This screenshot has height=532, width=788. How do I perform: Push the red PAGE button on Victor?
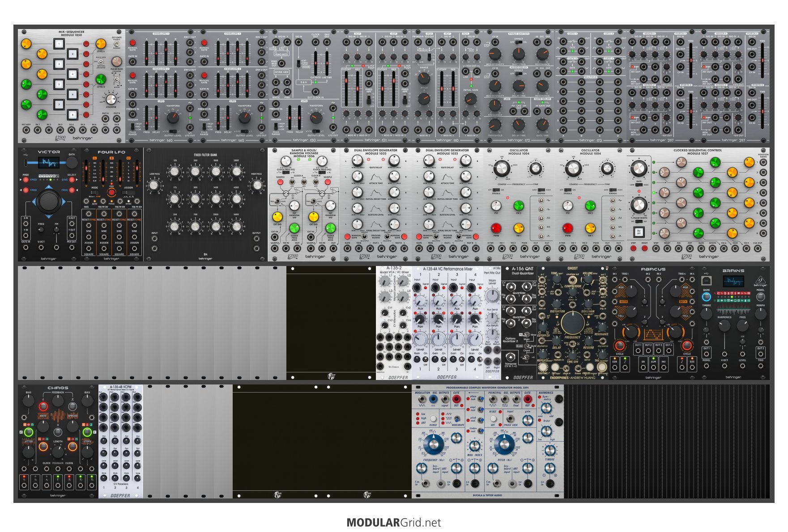26,180
